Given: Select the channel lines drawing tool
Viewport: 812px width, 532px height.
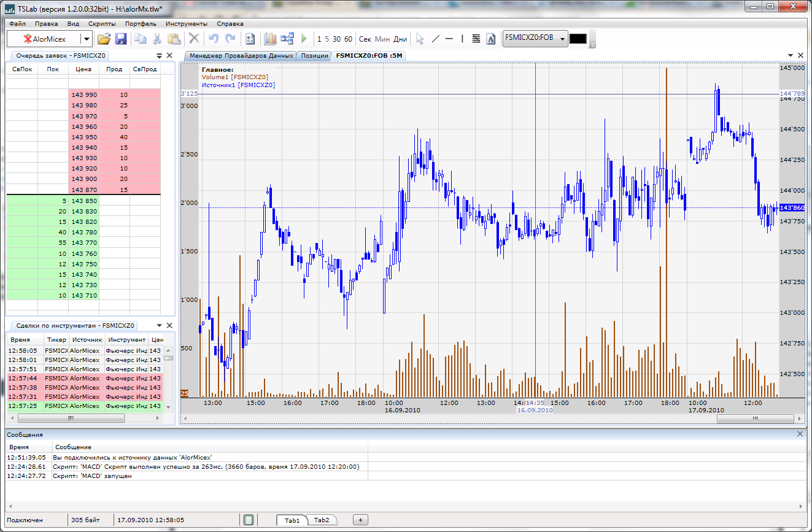Looking at the screenshot, I should point(476,39).
